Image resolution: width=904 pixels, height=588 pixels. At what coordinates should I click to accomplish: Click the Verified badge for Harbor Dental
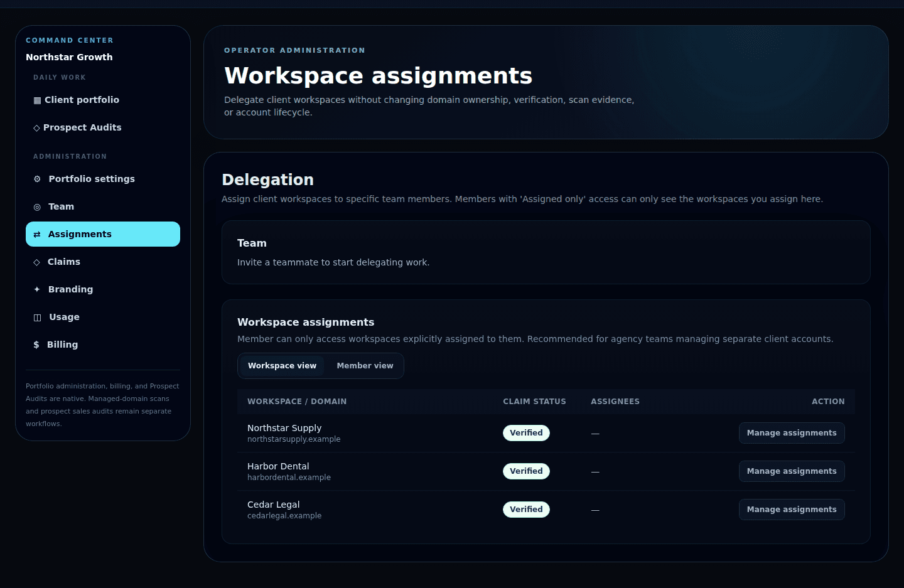coord(526,471)
